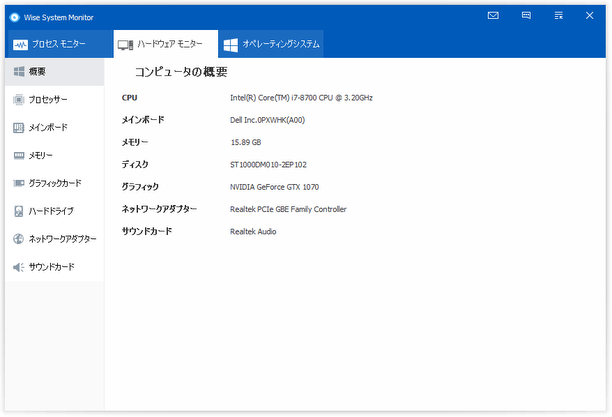612x417 pixels.
Task: Click the processor chip icon in sidebar
Action: (18, 100)
